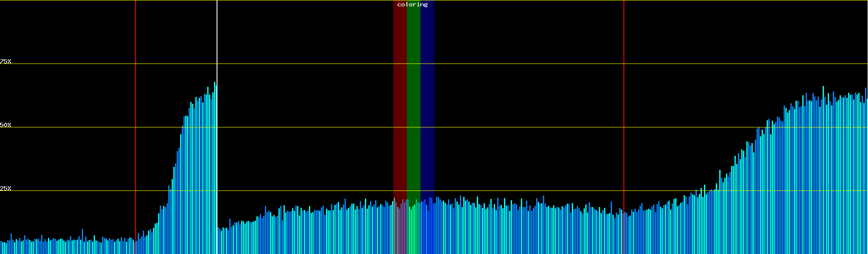Click the yellow 25% horizontal gridline

click(509, 191)
